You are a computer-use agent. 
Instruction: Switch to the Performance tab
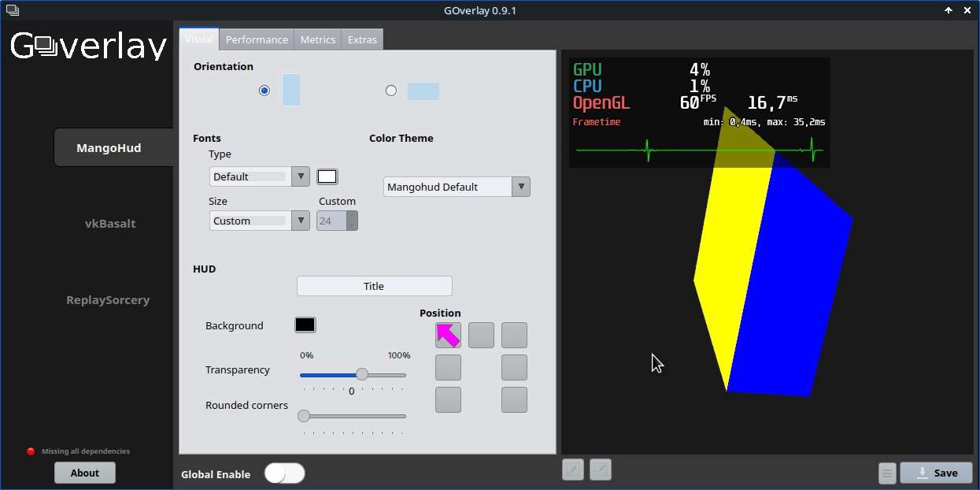[257, 39]
